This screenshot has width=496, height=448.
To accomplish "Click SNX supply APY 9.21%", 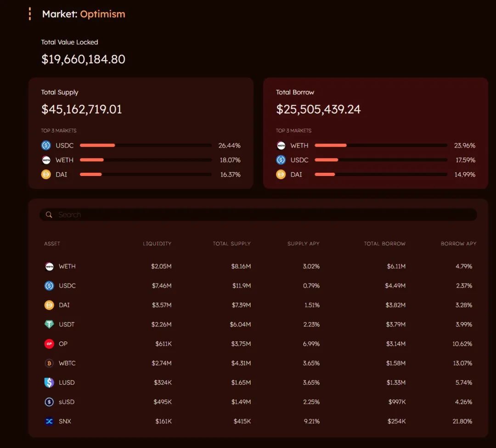I will pos(311,421).
